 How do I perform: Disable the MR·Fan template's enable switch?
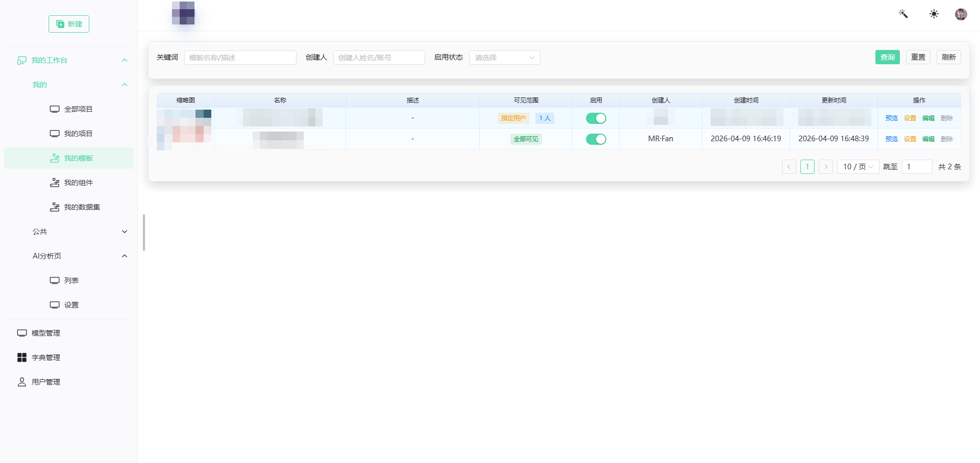(596, 139)
